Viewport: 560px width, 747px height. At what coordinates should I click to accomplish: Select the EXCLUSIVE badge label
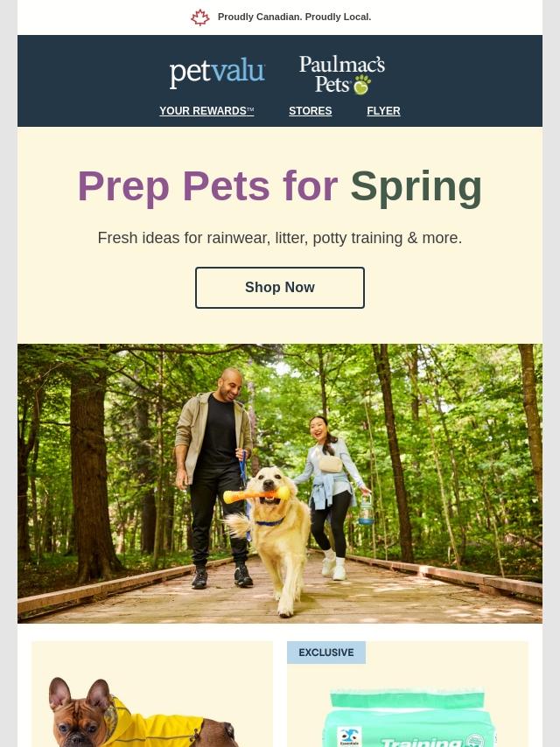click(326, 653)
